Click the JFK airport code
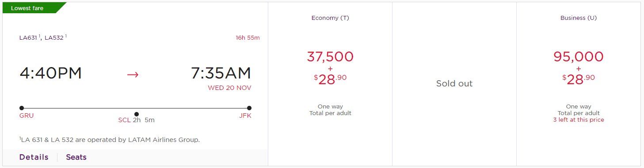The width and height of the screenshot is (644, 168). 244,116
